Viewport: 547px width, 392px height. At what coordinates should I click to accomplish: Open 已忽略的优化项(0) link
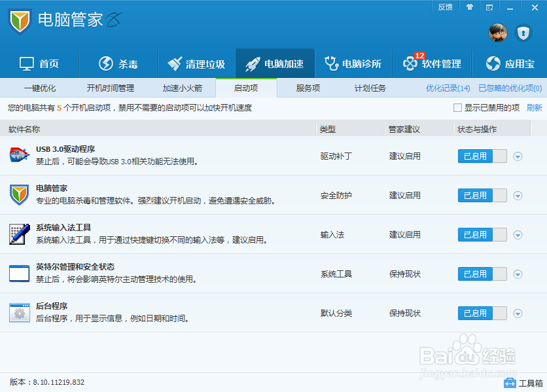(510, 88)
